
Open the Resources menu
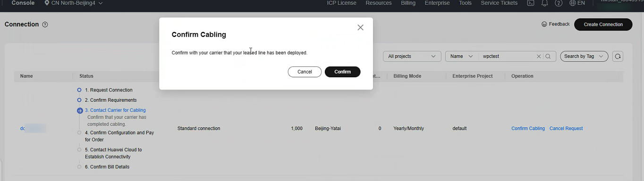pyautogui.click(x=379, y=3)
